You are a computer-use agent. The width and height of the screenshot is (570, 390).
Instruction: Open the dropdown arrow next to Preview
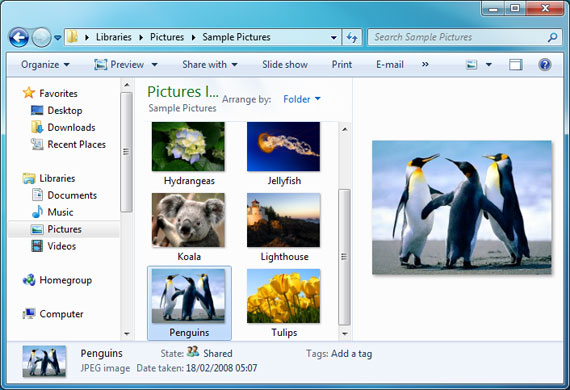[154, 65]
